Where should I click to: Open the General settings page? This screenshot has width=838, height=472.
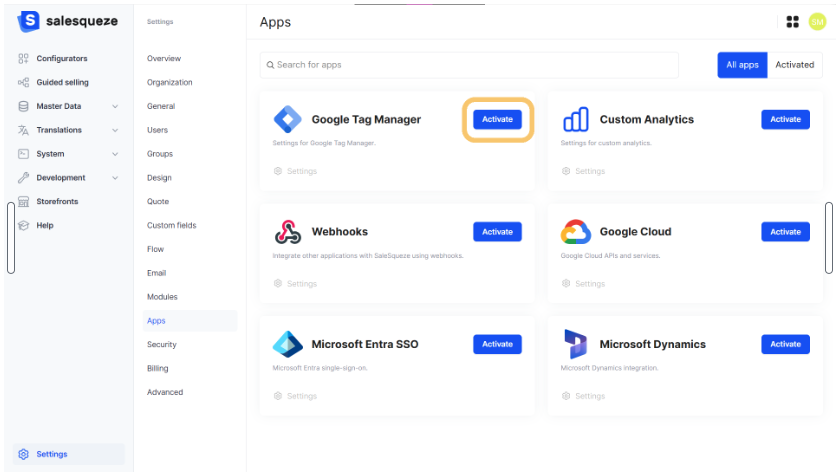(x=161, y=106)
